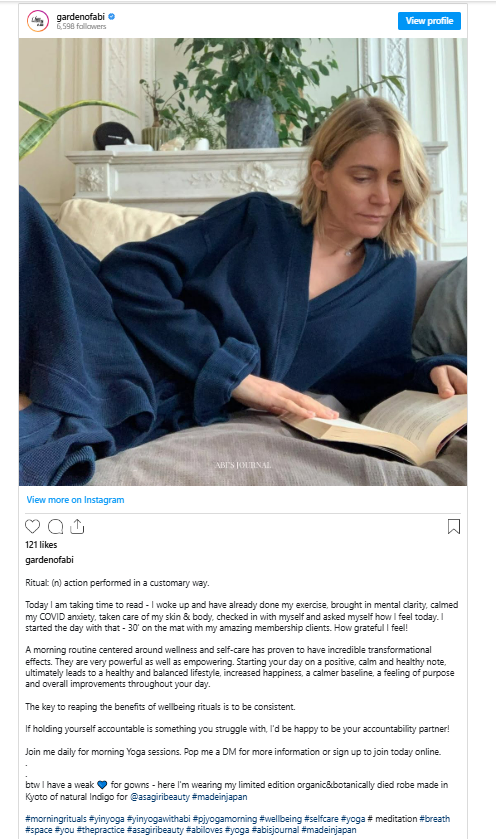Click the View profile button
Image resolution: width=496 pixels, height=839 pixels.
coord(429,21)
